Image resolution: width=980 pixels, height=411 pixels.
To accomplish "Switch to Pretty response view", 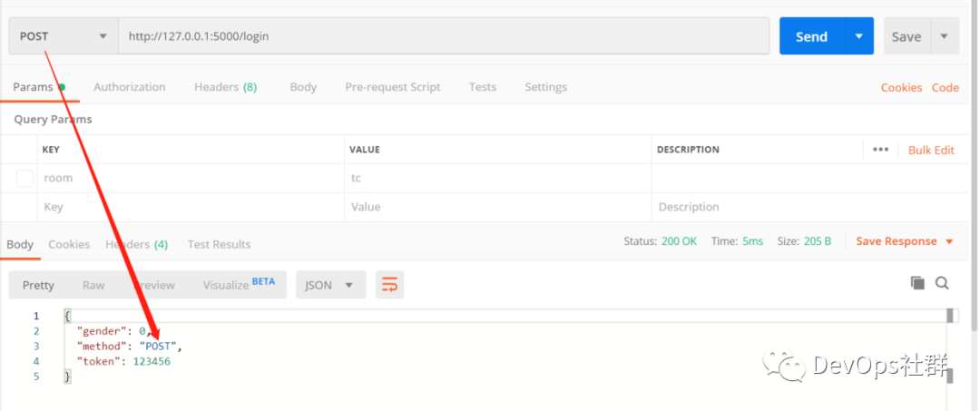I will (x=38, y=285).
